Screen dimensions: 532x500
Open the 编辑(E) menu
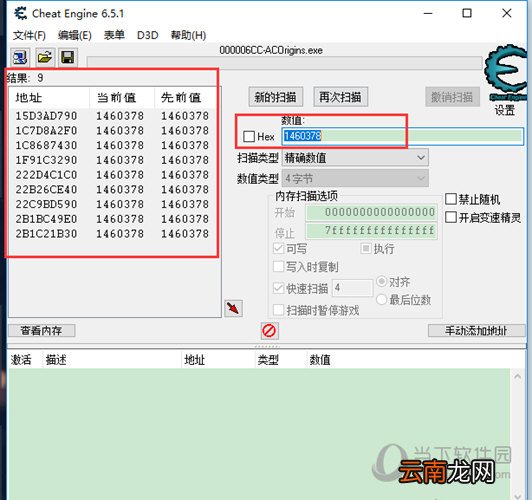[75, 35]
